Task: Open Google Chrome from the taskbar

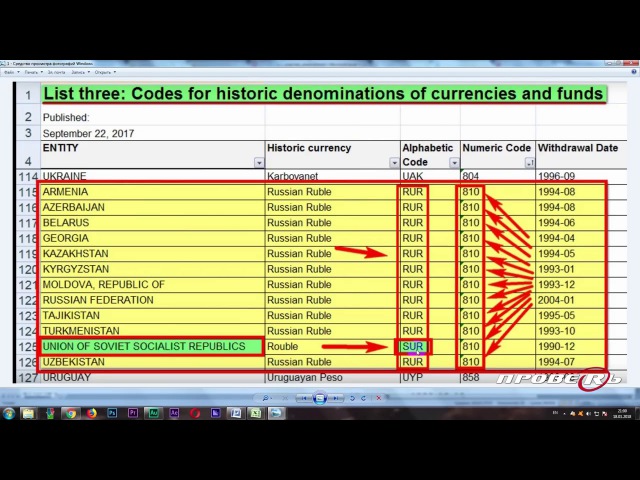Action: (70, 413)
